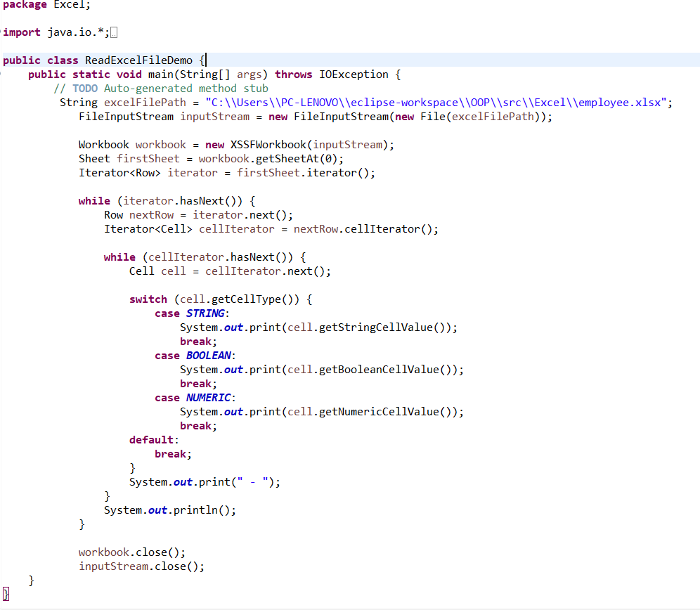Viewport: 700px width, 610px height.
Task: Click the " - " string literal
Action: click(253, 482)
